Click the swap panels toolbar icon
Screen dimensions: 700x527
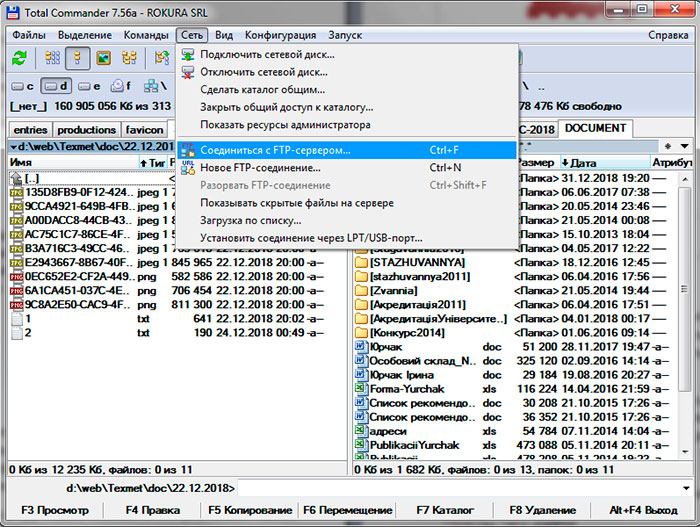162,58
